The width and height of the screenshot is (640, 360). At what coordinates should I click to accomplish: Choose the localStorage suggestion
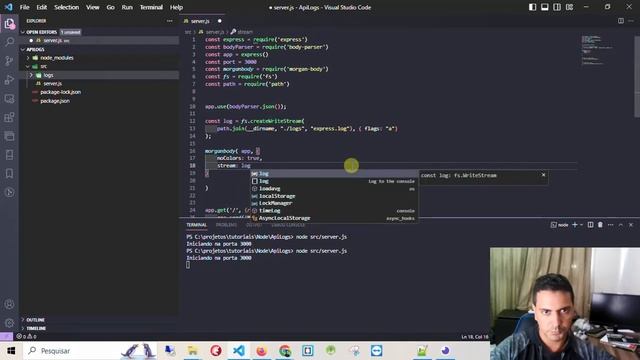[x=334, y=196]
